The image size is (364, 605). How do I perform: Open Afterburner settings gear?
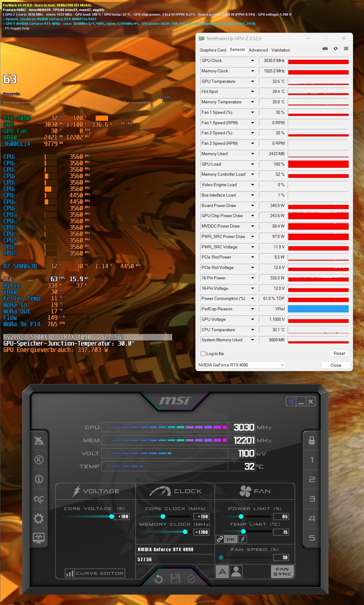39,519
